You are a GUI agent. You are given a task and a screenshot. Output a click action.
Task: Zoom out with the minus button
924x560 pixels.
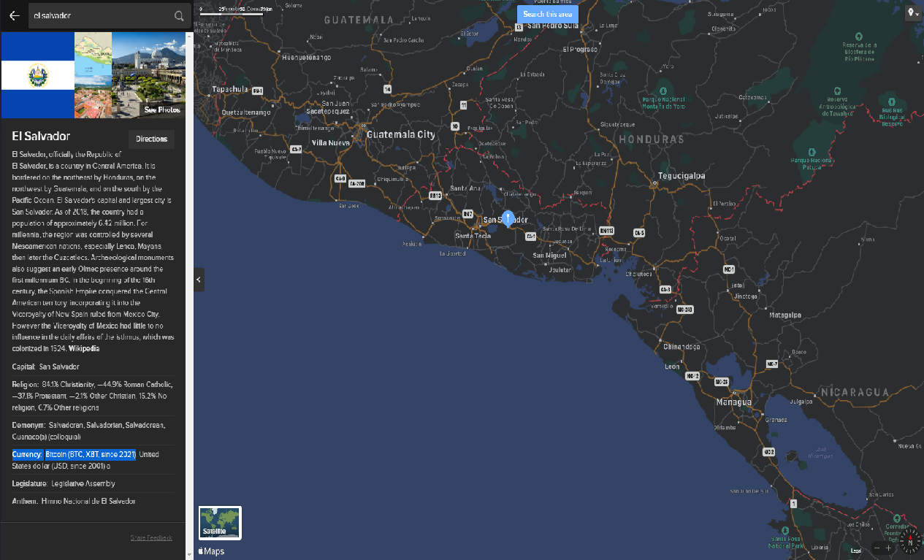[877, 548]
